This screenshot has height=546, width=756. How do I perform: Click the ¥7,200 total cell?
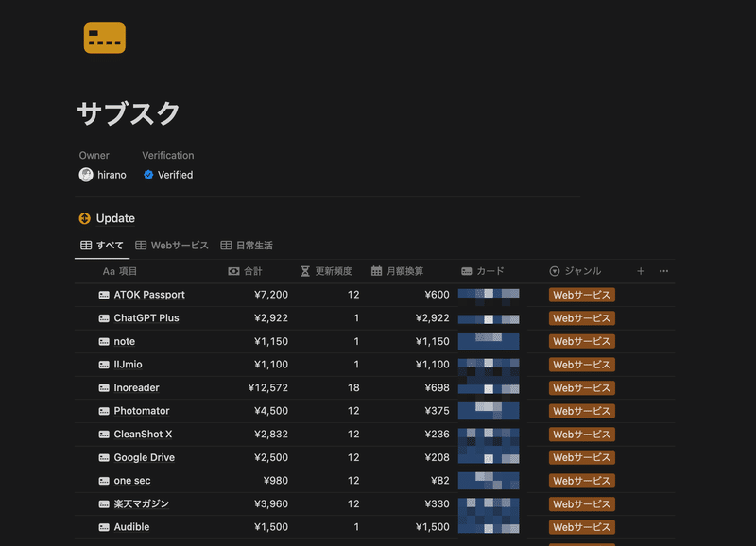[x=271, y=295]
